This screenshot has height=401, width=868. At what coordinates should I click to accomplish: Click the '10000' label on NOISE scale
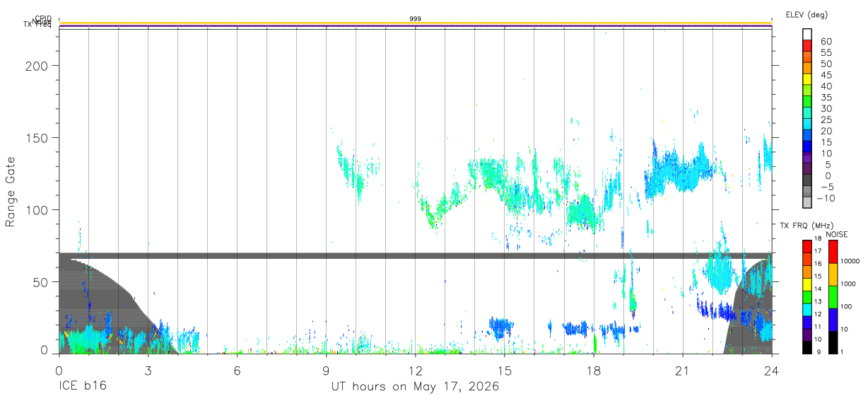[x=852, y=261]
